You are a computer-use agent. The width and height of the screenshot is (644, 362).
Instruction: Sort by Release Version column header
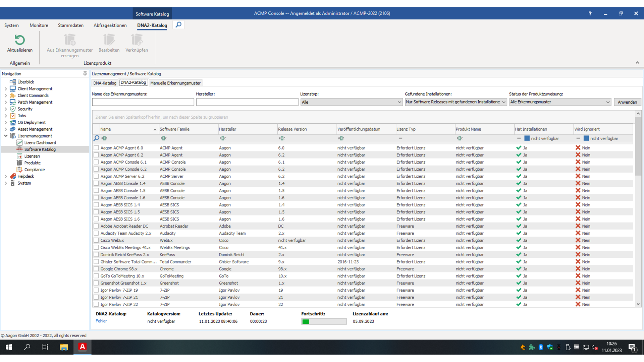[307, 129]
